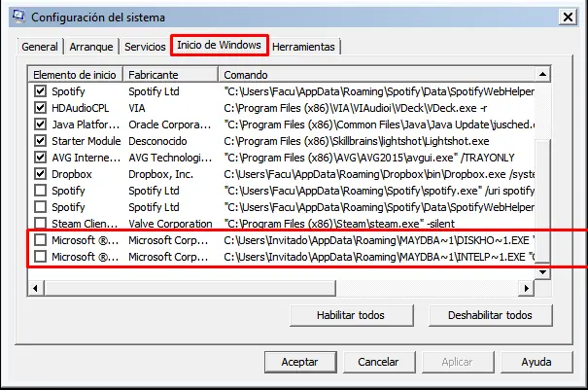The width and height of the screenshot is (588, 390).
Task: Uncheck the first Spotify startup item with SpotifyWebHelper
Action: [x=40, y=91]
